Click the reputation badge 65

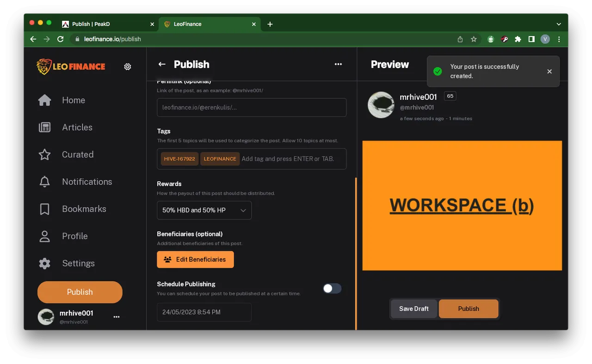450,96
